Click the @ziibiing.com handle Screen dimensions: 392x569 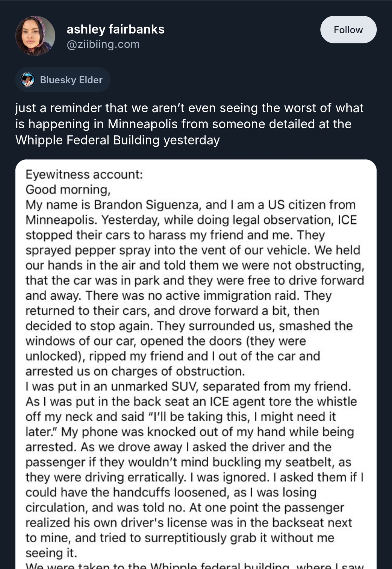click(103, 44)
